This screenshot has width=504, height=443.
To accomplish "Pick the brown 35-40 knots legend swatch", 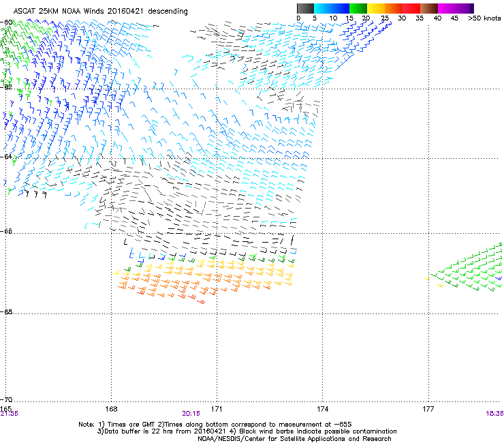I will 429,8.
